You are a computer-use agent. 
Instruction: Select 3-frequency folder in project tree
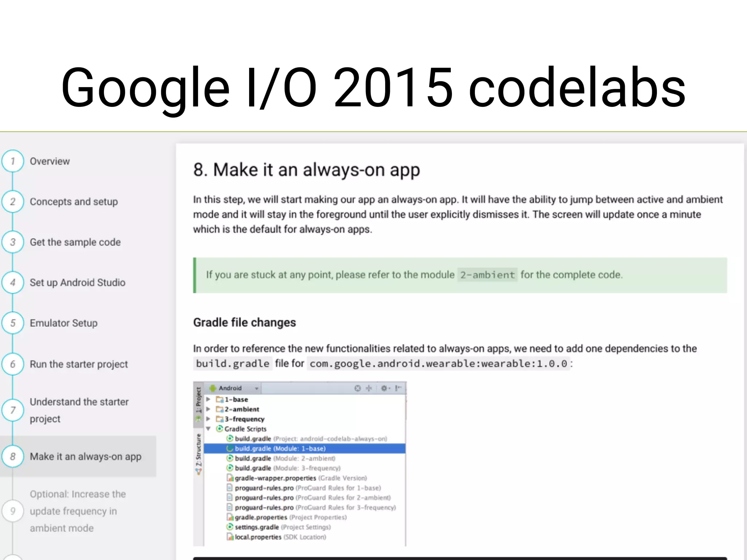[x=240, y=419]
